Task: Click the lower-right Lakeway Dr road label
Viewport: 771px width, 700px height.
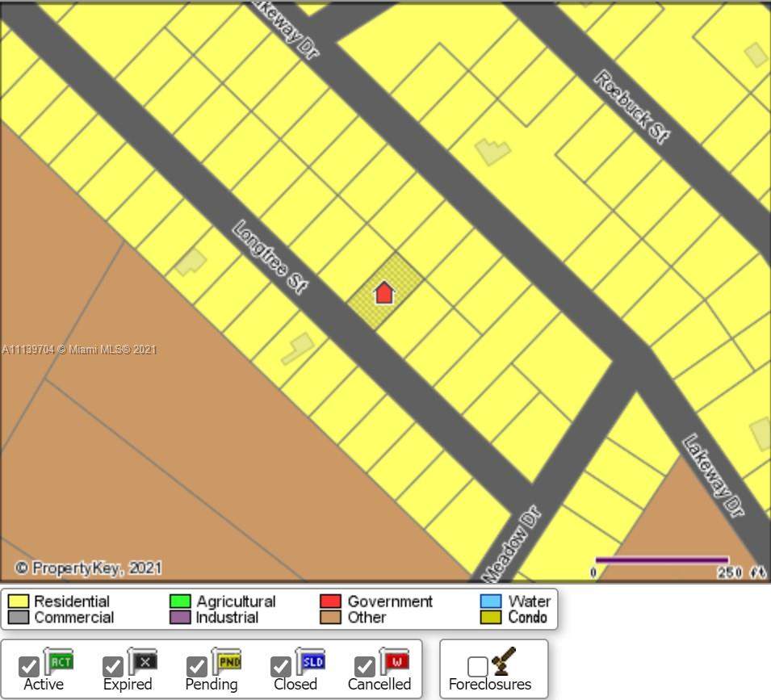Action: 714,476
